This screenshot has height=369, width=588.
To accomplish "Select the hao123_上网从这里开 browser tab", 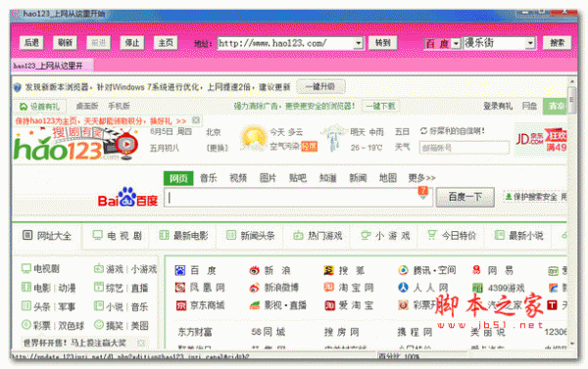I will (x=52, y=66).
